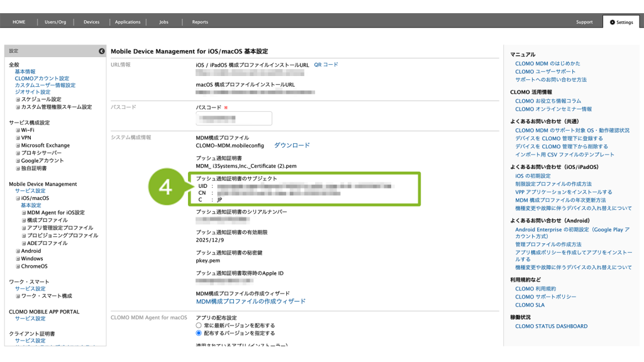Image resolution: width=644 pixels, height=362 pixels.
Task: Expand the Android tree node
Action: click(18, 251)
